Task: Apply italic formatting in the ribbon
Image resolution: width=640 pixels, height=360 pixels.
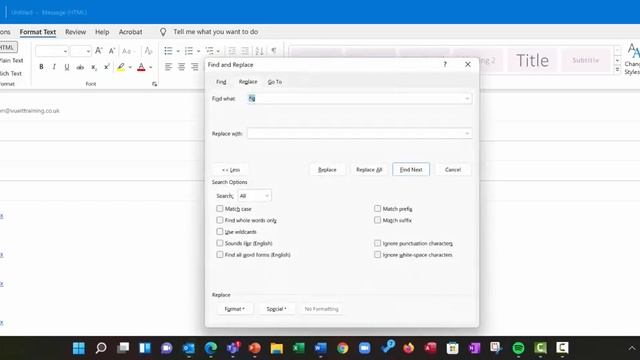Action: click(54, 67)
